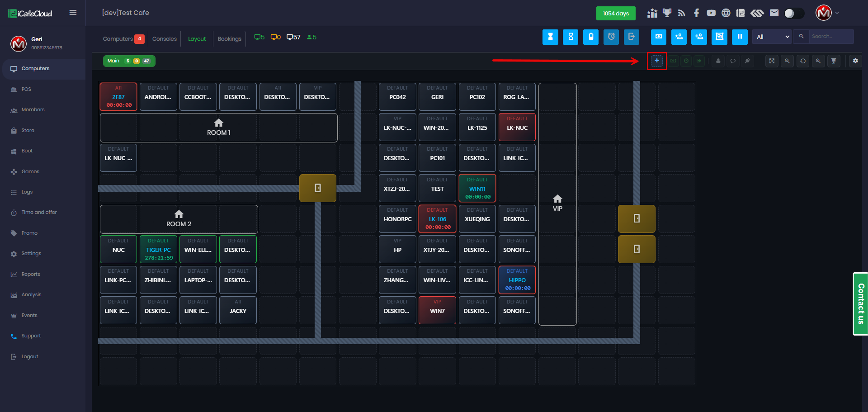Switch to the Bookings tab
This screenshot has width=868, height=412.
(x=229, y=39)
